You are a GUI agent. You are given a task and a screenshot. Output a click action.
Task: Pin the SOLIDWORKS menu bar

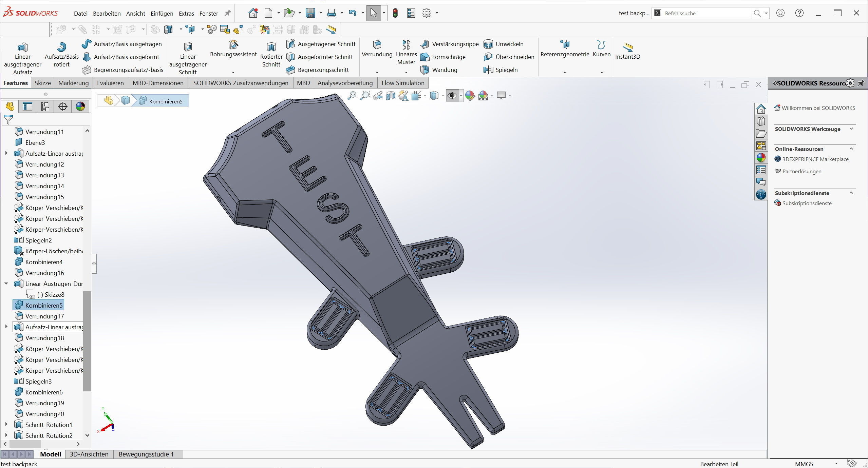pyautogui.click(x=228, y=13)
